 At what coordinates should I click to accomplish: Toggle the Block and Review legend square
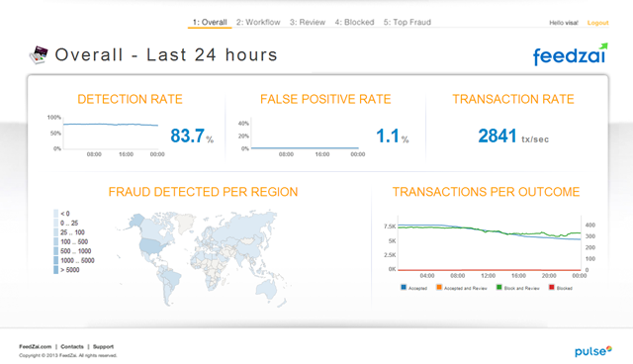point(498,287)
